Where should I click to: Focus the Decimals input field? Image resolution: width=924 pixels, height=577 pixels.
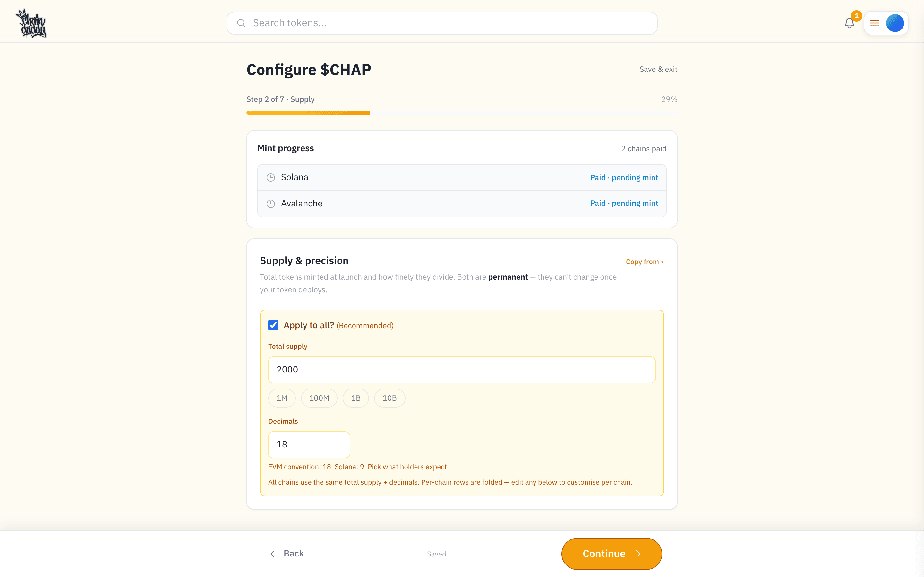pos(309,445)
